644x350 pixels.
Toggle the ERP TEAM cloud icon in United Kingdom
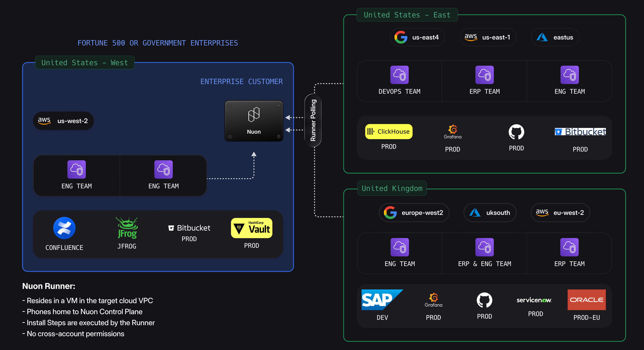pos(569,247)
